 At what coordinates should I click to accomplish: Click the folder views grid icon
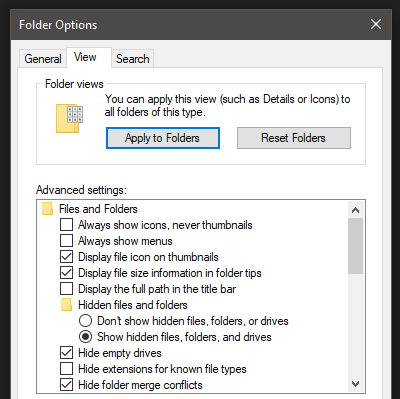(x=69, y=118)
